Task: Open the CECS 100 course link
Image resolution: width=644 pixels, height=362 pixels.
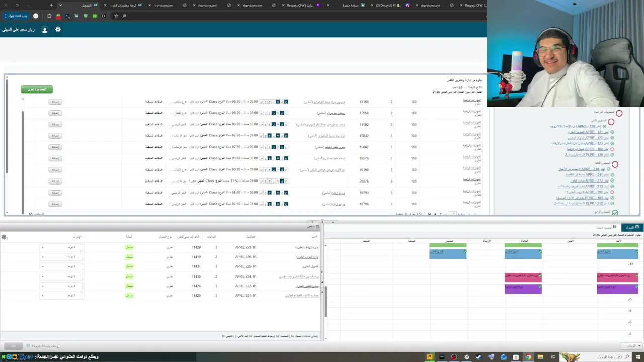Action: (587, 149)
